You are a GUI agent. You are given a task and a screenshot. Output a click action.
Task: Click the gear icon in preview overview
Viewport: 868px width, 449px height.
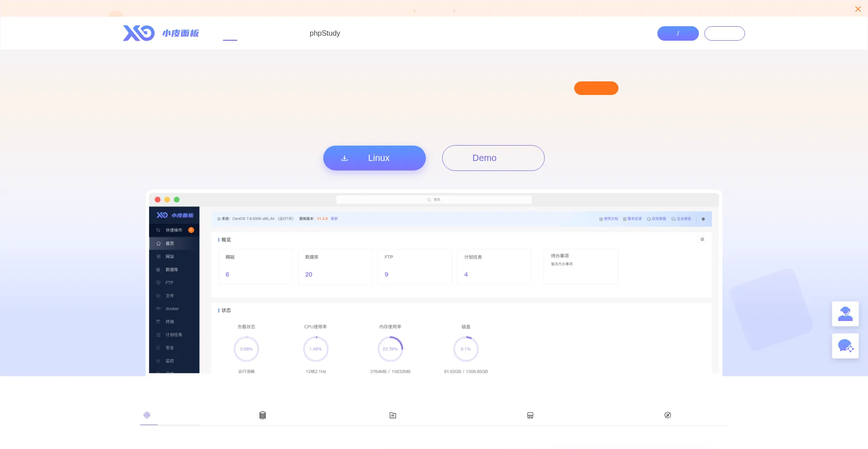(702, 239)
